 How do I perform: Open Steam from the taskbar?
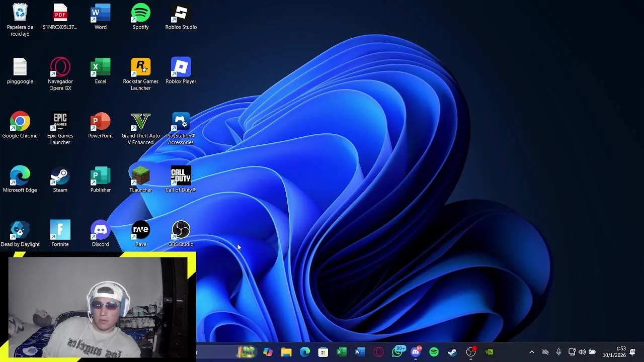[x=452, y=352]
